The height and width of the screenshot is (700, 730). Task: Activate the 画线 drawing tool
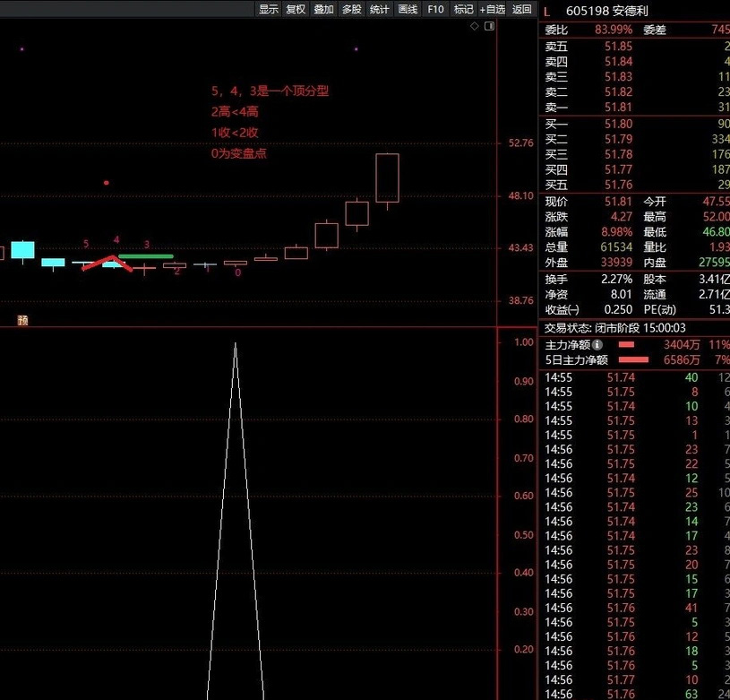coord(408,9)
